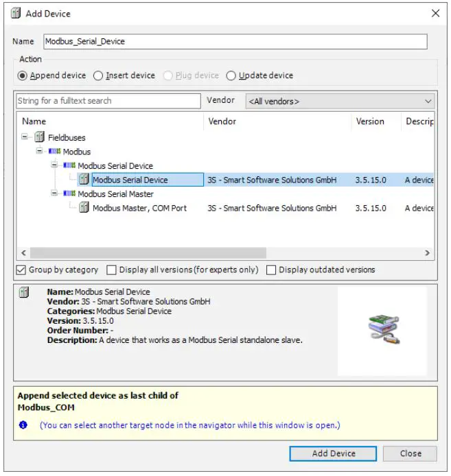The height and width of the screenshot is (476, 451).
Task: Click the Fieldbuses category icon
Action: coord(39,137)
